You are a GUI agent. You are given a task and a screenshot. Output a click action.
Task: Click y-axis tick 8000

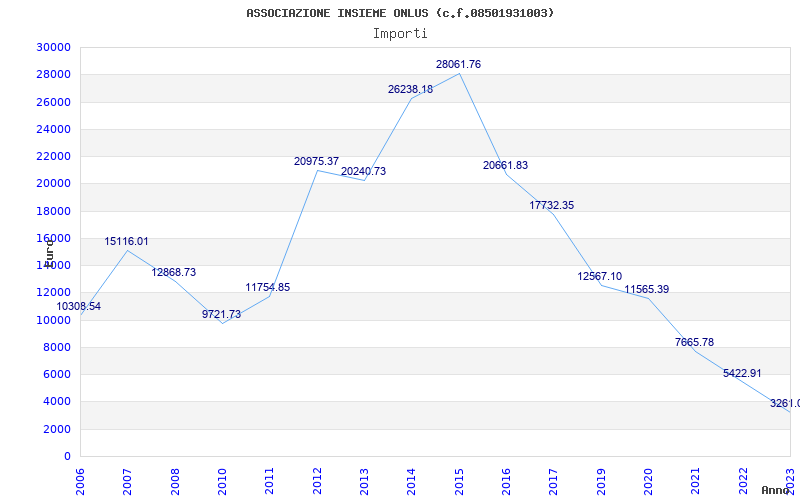coord(56,347)
